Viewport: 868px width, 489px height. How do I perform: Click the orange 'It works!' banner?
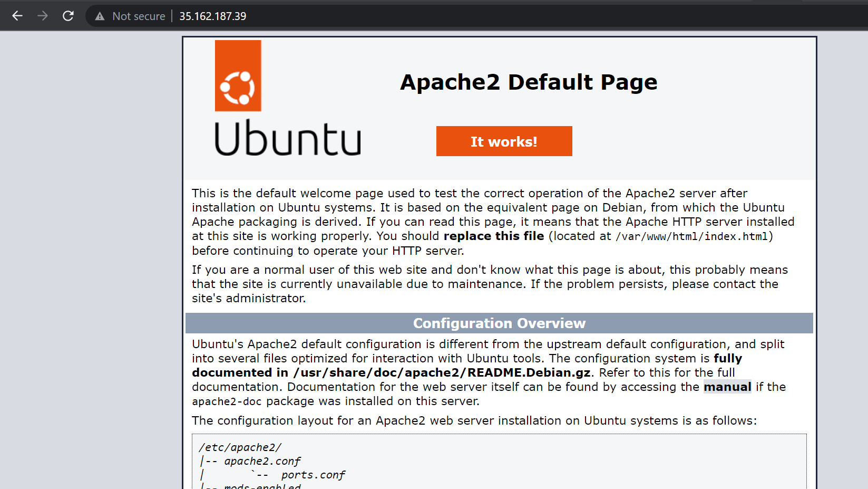click(x=504, y=141)
